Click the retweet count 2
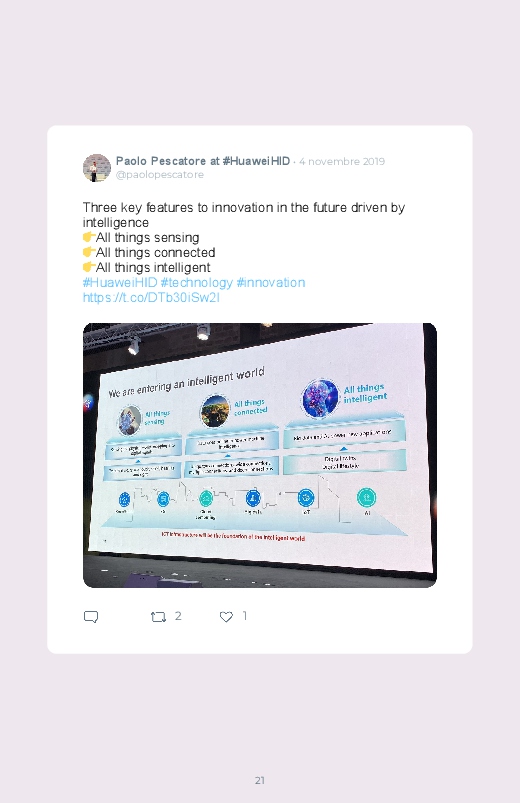This screenshot has width=520, height=803. (178, 616)
